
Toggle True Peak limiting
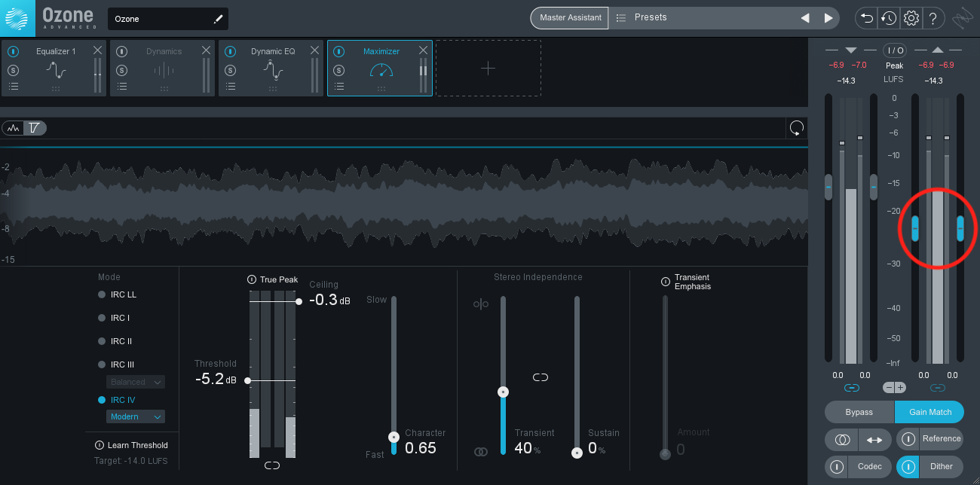coord(273,279)
